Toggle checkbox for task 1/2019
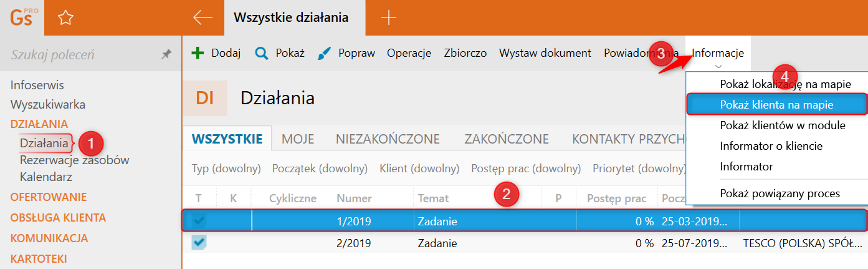This screenshot has height=269, width=868. pos(199,221)
